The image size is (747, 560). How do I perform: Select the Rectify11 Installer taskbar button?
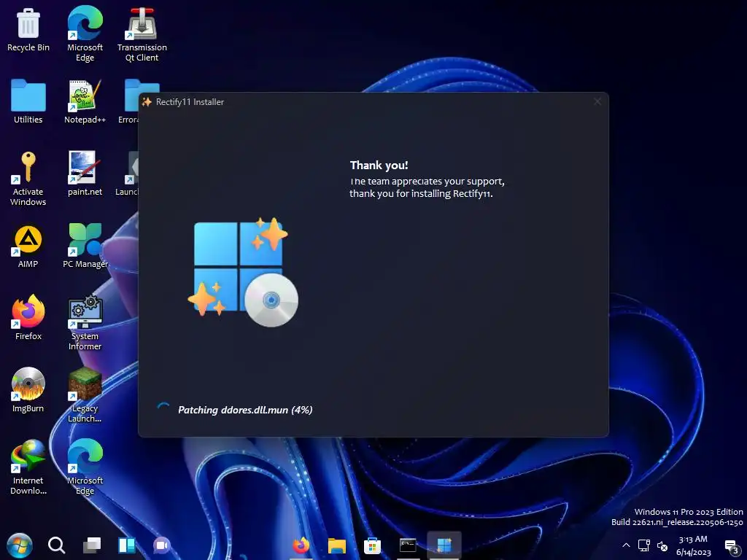(x=444, y=545)
